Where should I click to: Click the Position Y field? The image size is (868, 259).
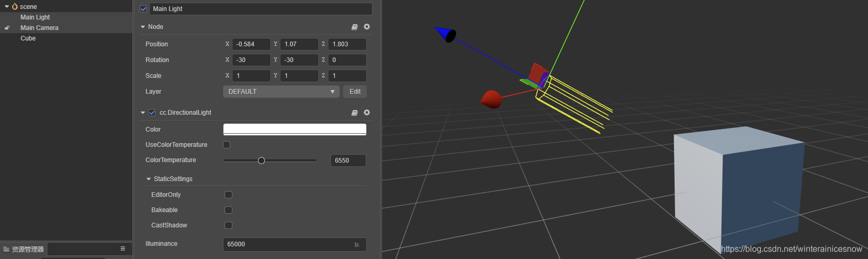tap(299, 44)
